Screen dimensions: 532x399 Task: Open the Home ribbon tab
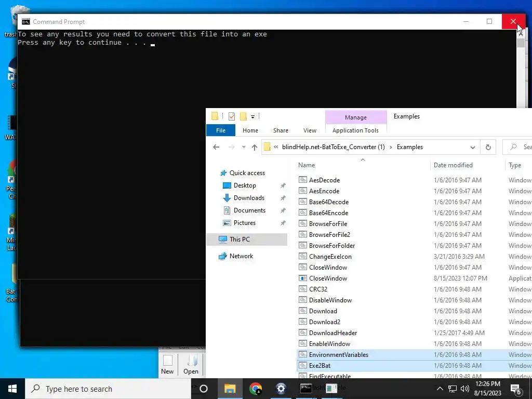point(250,130)
